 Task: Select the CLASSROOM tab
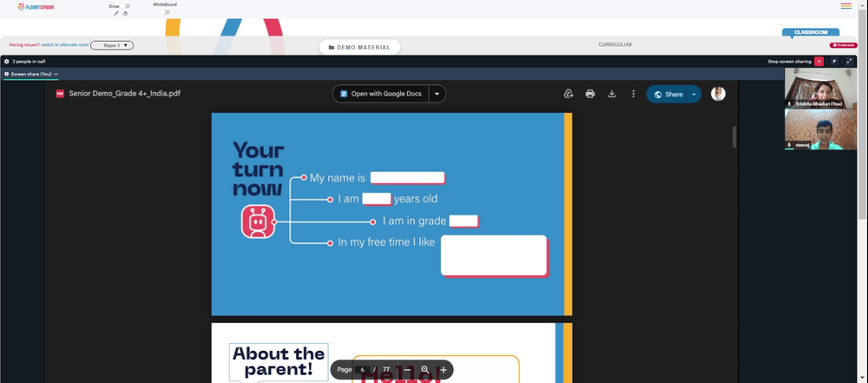(811, 32)
